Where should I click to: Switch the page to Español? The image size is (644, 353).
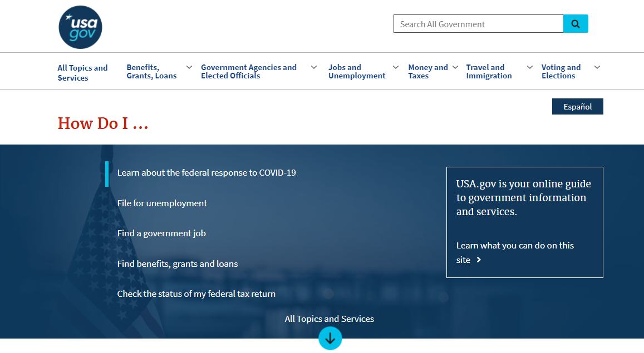577,106
